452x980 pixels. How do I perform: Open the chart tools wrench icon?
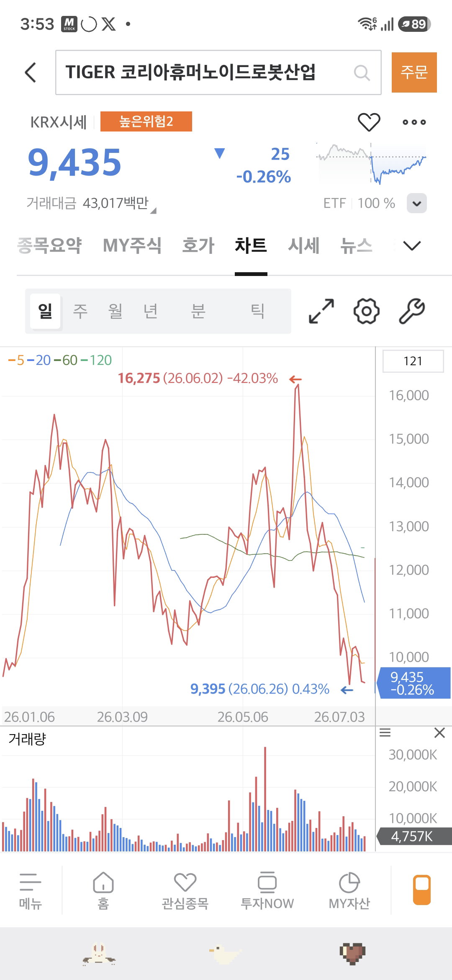(411, 311)
